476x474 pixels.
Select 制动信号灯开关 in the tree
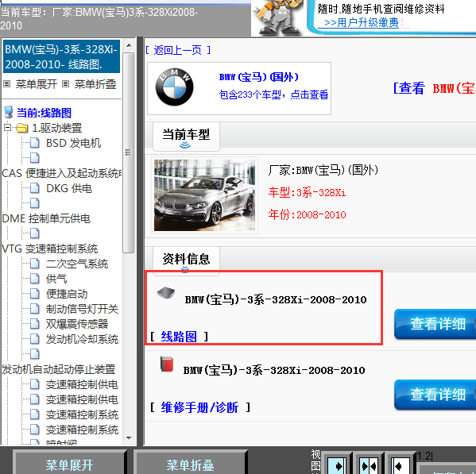83,309
